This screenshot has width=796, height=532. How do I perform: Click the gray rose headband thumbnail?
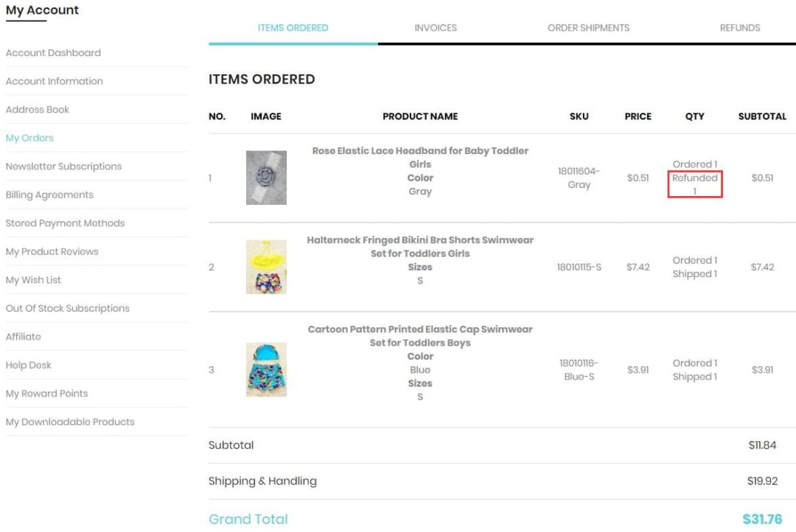(266, 178)
